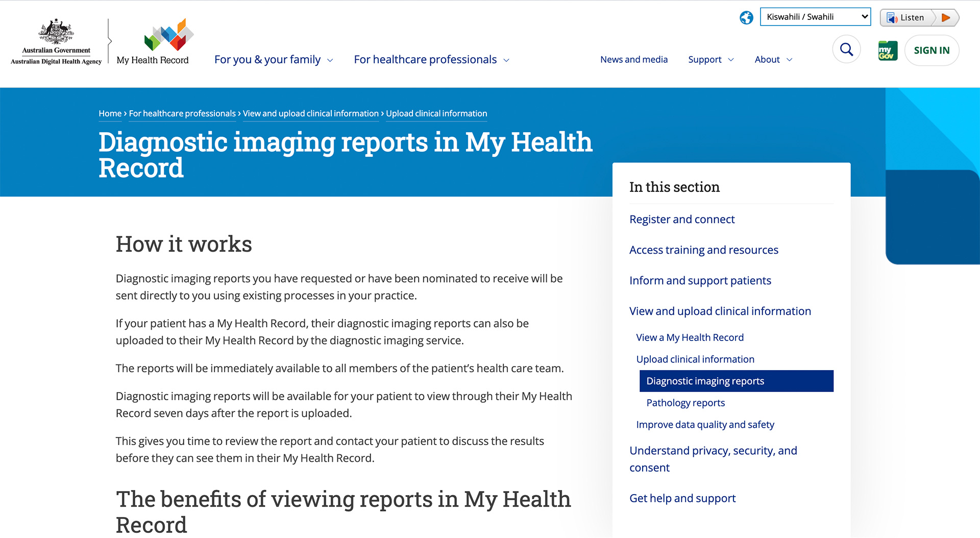The image size is (980, 538).
Task: Open the search magnifier icon
Action: click(846, 50)
